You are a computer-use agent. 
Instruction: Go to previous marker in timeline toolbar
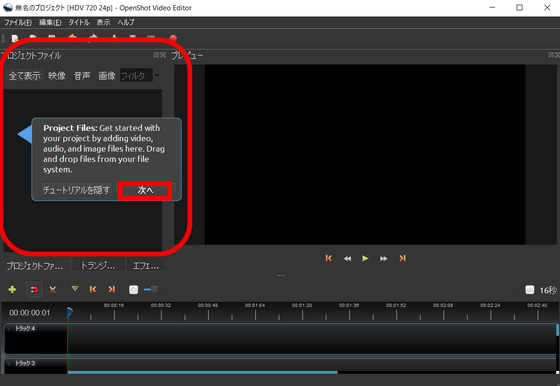[93, 289]
